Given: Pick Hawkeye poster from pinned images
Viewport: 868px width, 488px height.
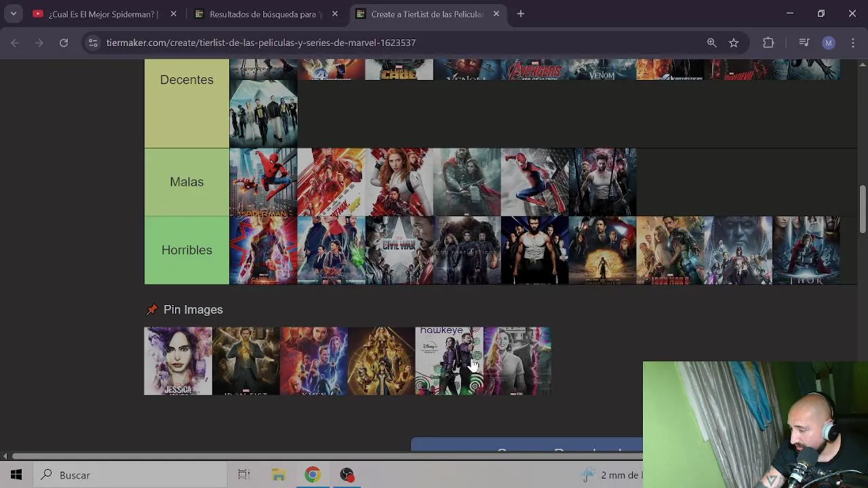Looking at the screenshot, I should click(x=449, y=361).
